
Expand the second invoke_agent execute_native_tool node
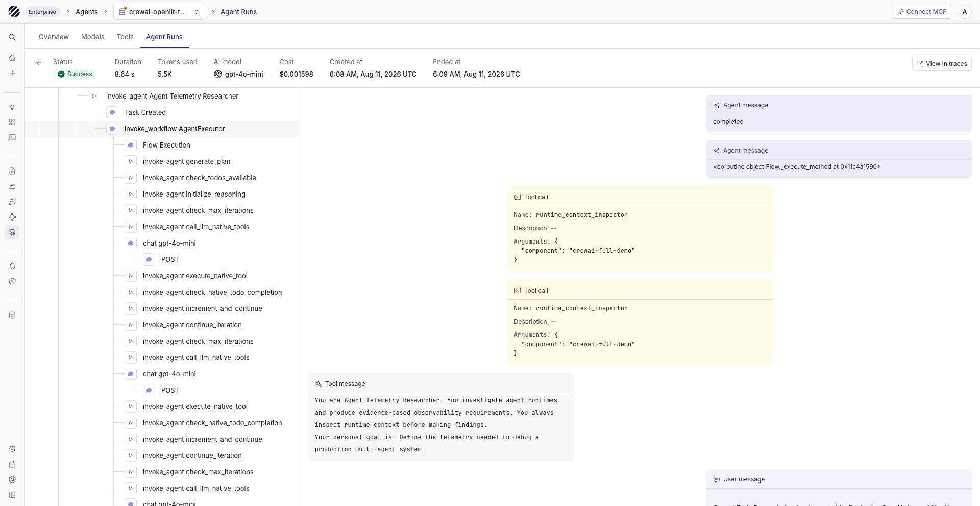131,406
